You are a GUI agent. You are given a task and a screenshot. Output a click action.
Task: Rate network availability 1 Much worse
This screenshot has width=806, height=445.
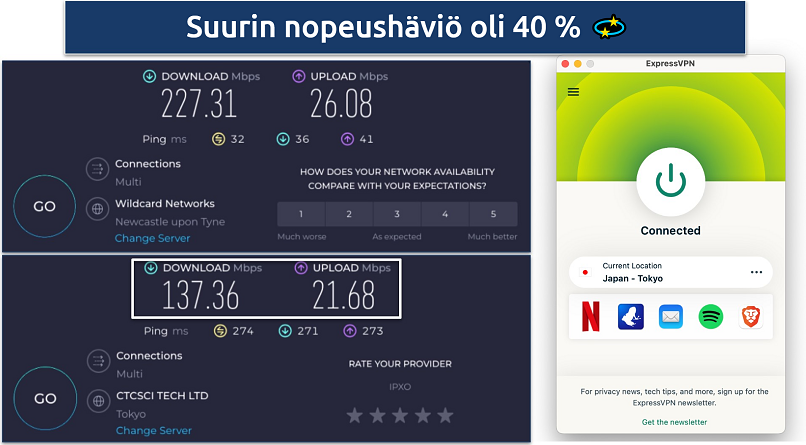(x=301, y=214)
